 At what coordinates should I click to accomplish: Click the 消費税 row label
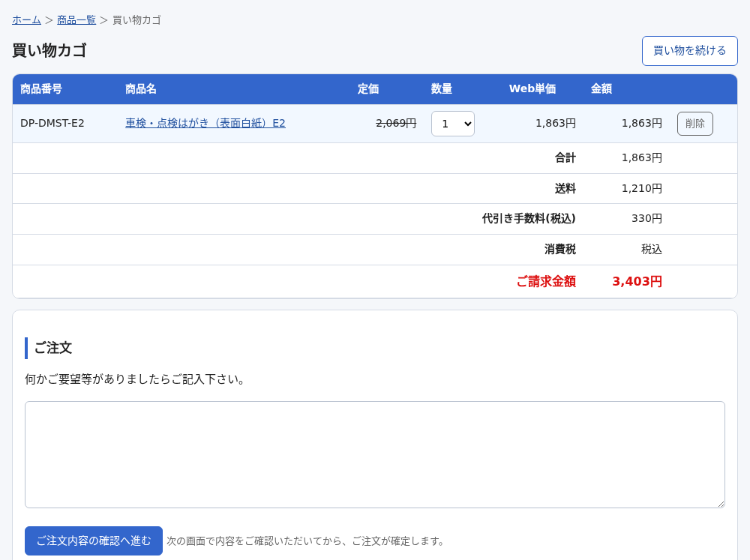point(560,249)
